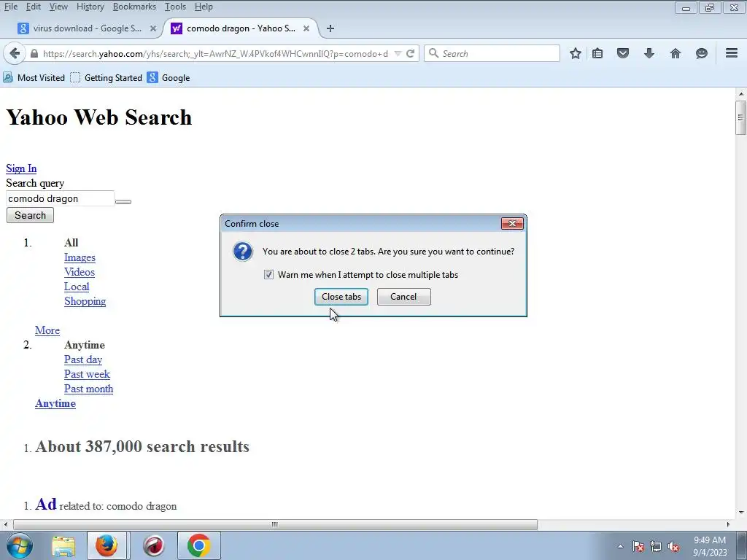The width and height of the screenshot is (747, 560).
Task: Filter by Past week link
Action: [x=88, y=374]
